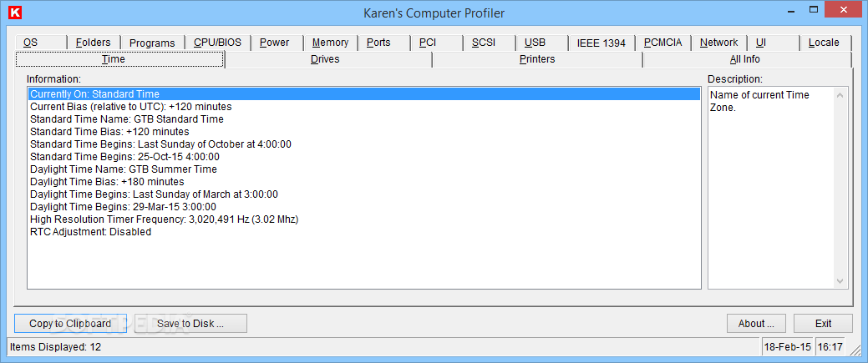868x363 pixels.
Task: Click 'Items Displayed: 12' status text
Action: pyautogui.click(x=55, y=347)
